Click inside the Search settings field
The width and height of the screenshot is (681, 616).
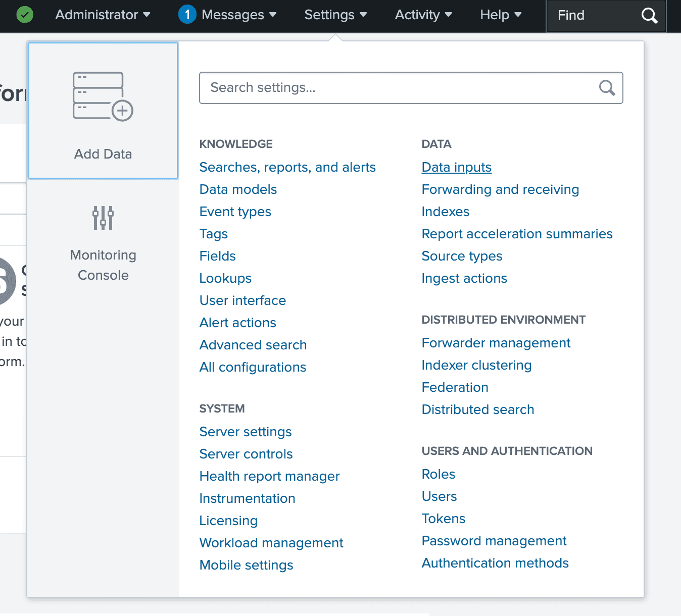[x=354, y=88]
